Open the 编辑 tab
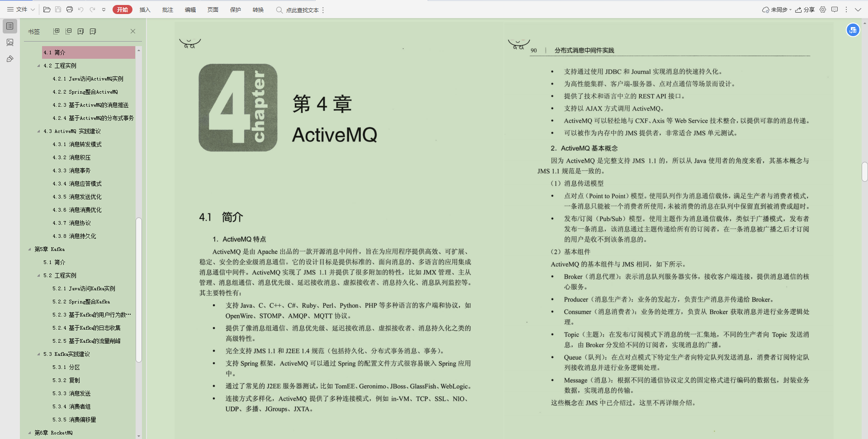The width and height of the screenshot is (868, 439). pyautogui.click(x=190, y=10)
